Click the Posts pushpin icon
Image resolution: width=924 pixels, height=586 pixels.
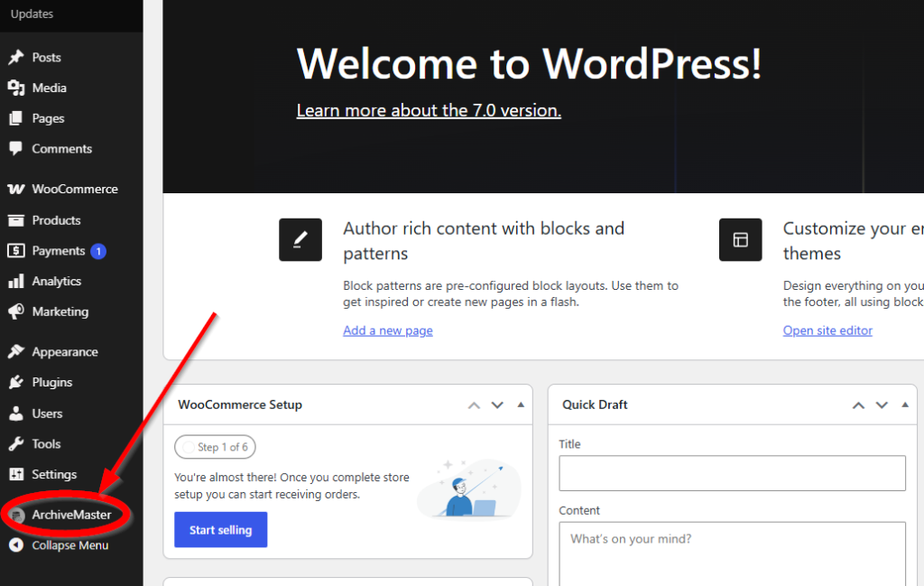coord(16,57)
